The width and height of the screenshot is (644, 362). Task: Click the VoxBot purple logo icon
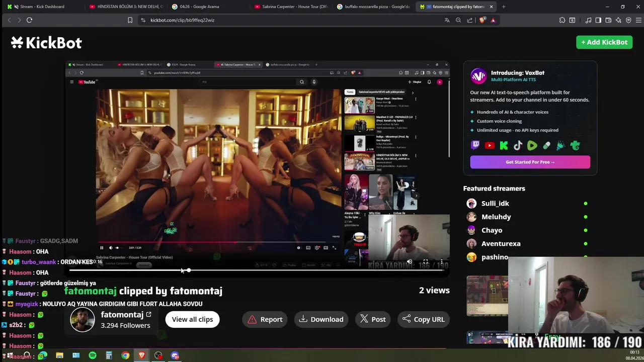pyautogui.click(x=478, y=76)
